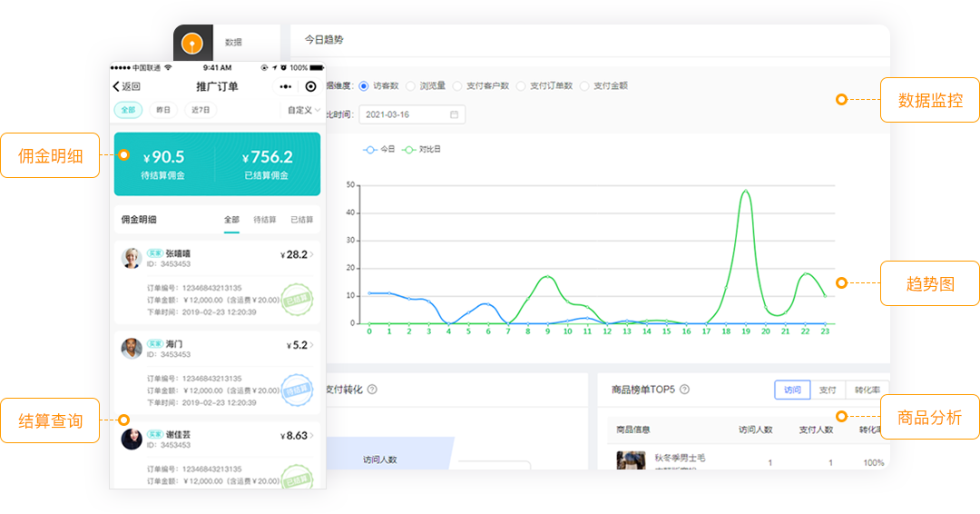Viewport: 980px width, 514px height.
Task: Click the 支付 button in 商品榜单TOP5
Action: coord(828,390)
